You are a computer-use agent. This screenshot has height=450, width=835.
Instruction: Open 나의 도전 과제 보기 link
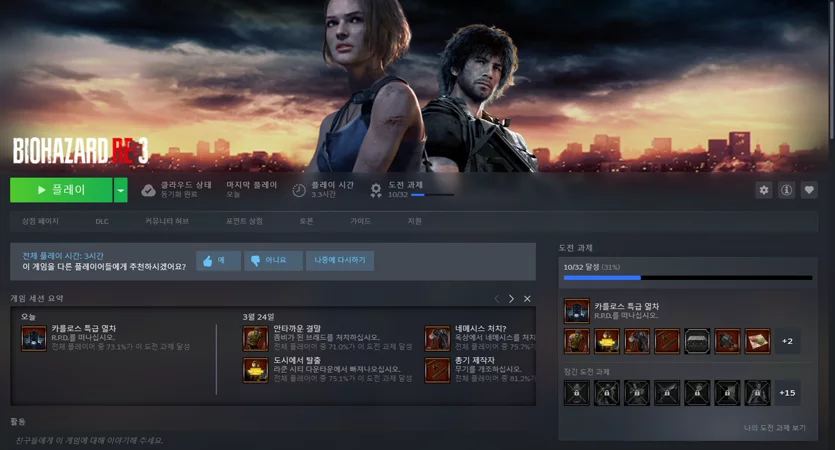tap(775, 428)
